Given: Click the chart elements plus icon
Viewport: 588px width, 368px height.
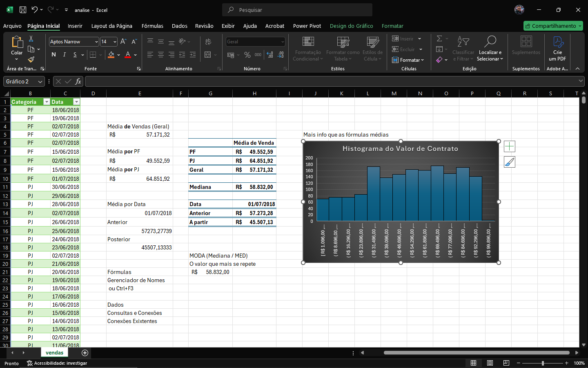Looking at the screenshot, I should 510,146.
